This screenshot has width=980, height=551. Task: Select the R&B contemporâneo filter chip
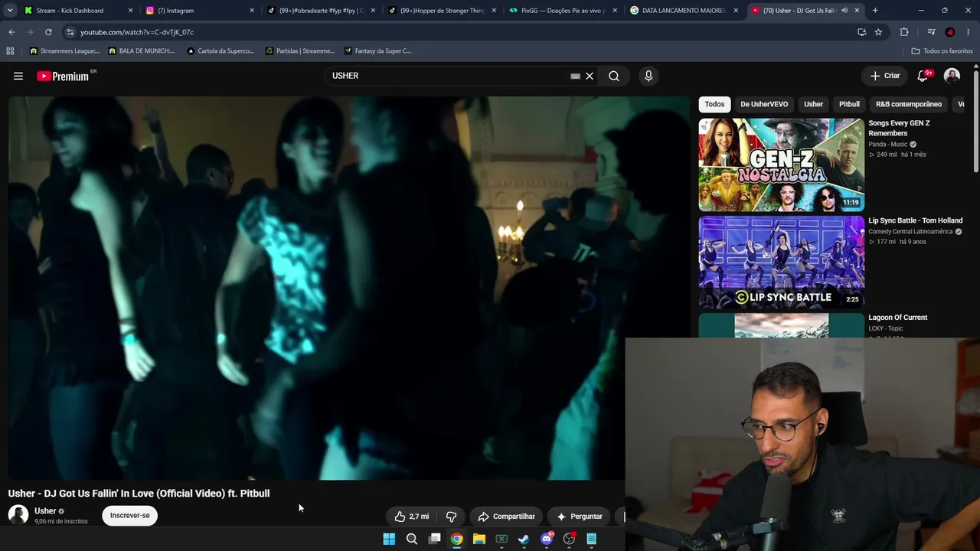(909, 104)
